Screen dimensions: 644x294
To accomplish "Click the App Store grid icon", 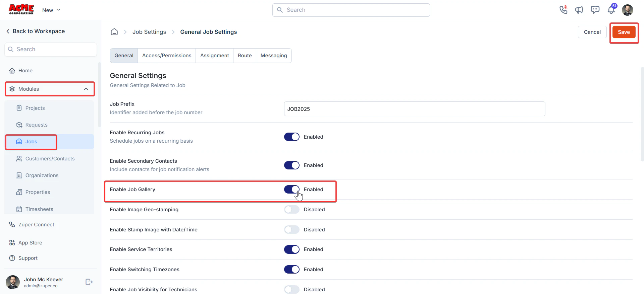I will pyautogui.click(x=12, y=242).
